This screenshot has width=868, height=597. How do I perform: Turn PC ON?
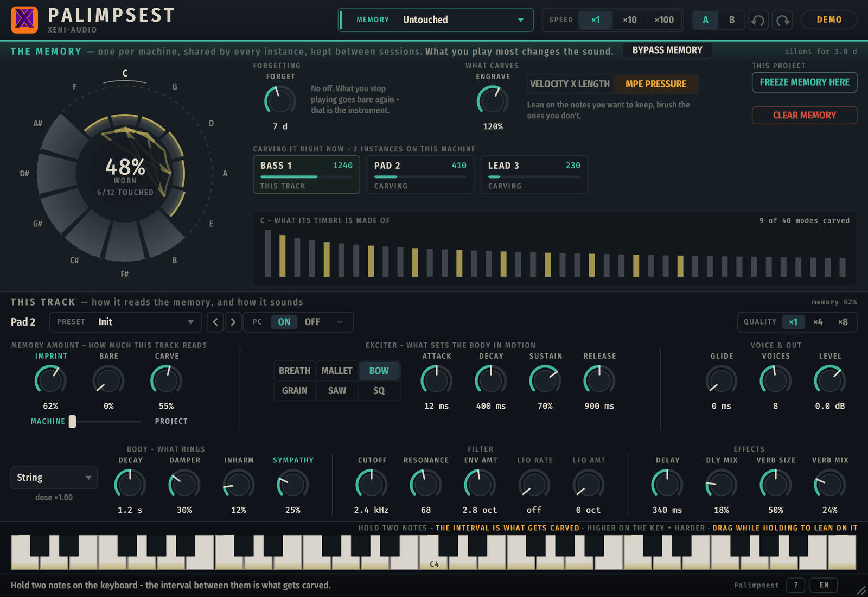(x=284, y=322)
